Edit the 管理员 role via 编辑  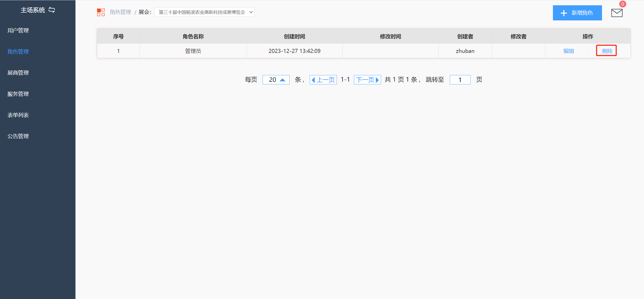pyautogui.click(x=569, y=51)
